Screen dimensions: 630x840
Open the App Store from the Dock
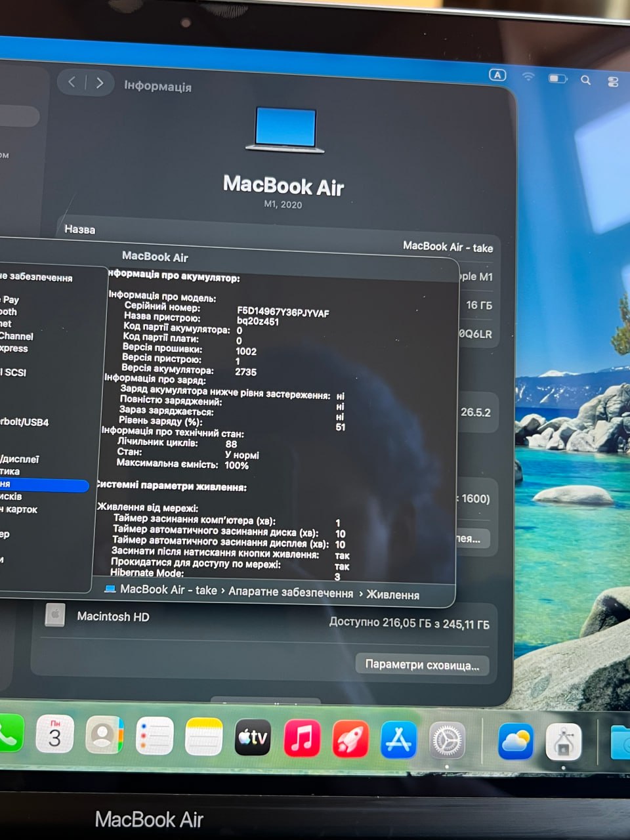click(x=399, y=740)
